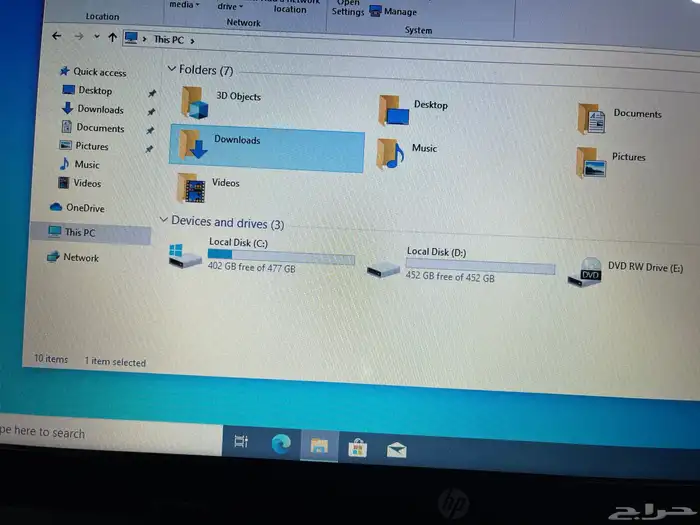Open Microsoft Store from the taskbar
Viewport: 700px width, 525px height.
(358, 448)
